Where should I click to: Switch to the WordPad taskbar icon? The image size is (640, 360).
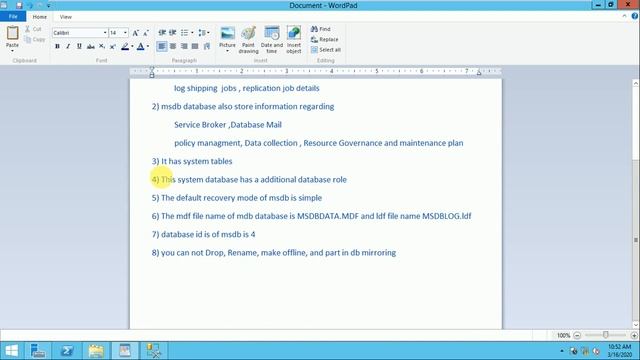[x=125, y=351]
